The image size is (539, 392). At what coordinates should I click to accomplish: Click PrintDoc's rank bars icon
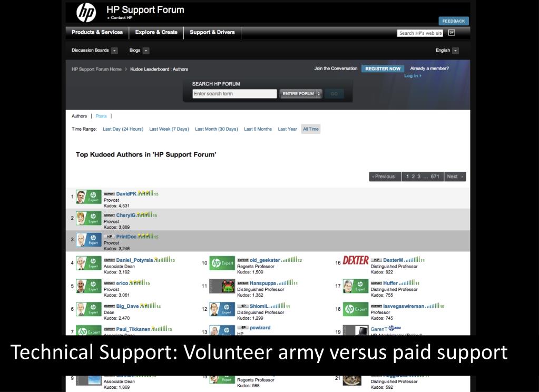click(146, 236)
